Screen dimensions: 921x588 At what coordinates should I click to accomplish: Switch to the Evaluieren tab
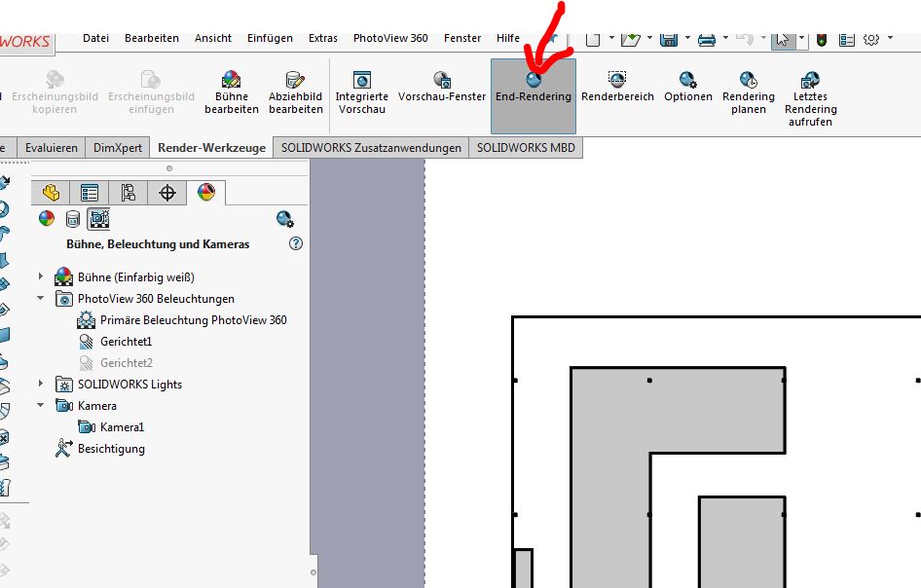coord(52,148)
